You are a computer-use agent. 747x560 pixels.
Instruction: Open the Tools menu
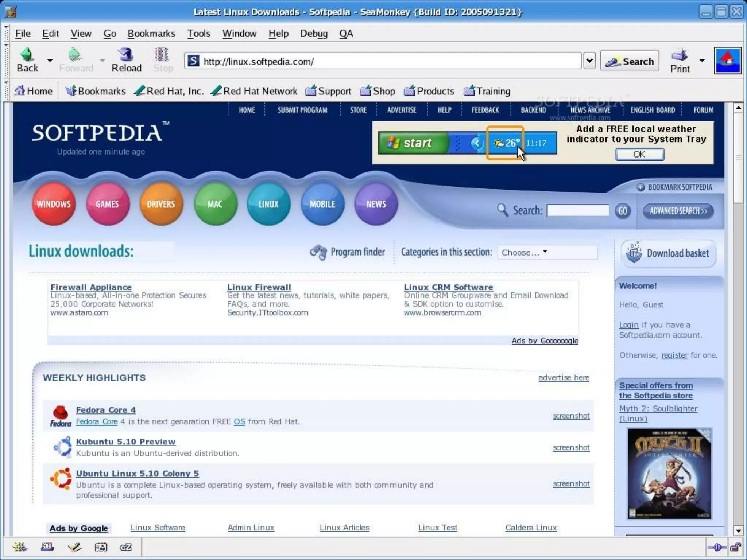coord(198,34)
